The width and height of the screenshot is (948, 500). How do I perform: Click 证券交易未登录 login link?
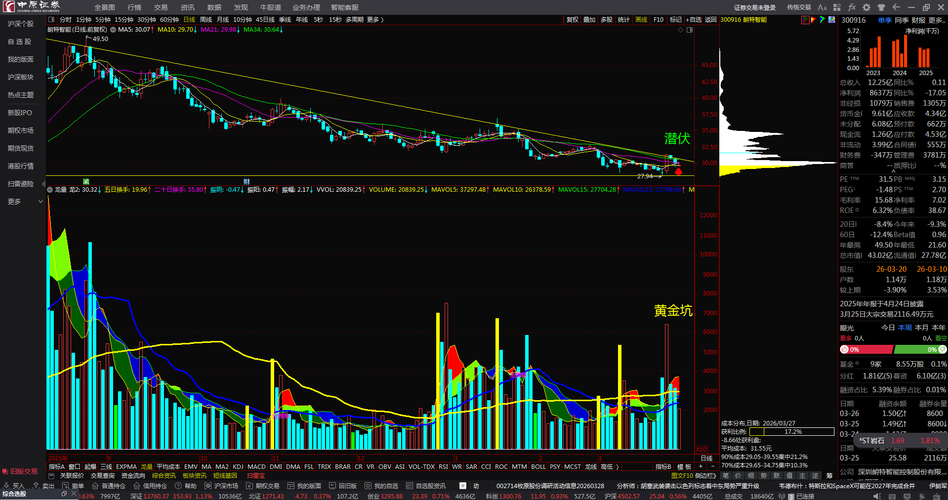pyautogui.click(x=755, y=7)
